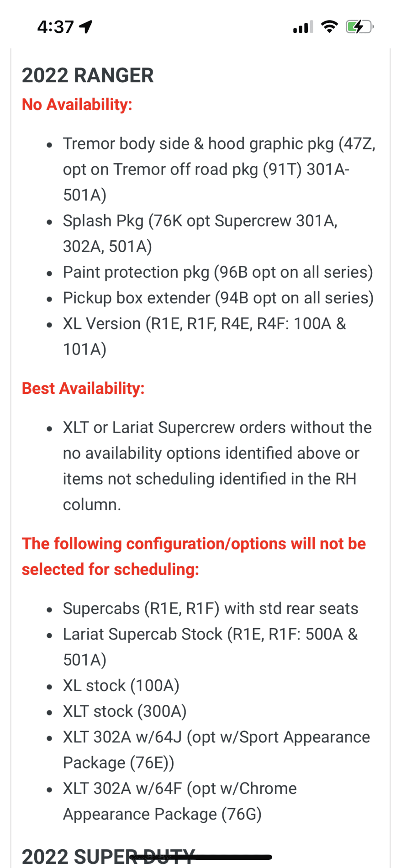The height and width of the screenshot is (868, 401).
Task: Tap the red No Availability heading
Action: tap(77, 105)
